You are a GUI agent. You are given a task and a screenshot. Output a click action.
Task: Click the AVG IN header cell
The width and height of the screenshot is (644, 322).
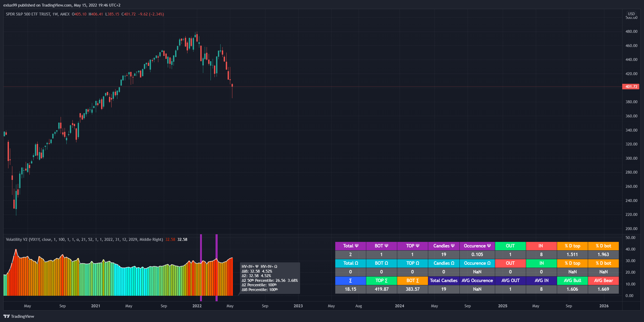coord(541,281)
